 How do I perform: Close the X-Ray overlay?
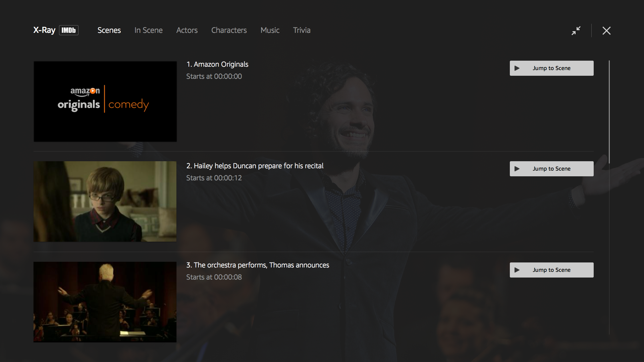pos(606,31)
